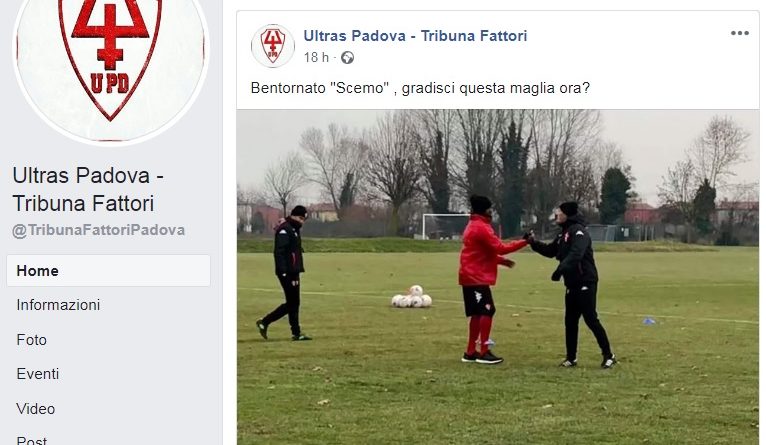Open the Post section in sidebar
Viewport: 766px width, 445px height.
tap(31, 440)
